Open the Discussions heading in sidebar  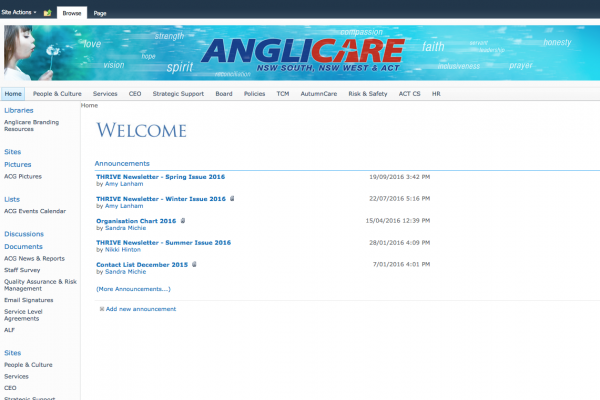coord(24,234)
